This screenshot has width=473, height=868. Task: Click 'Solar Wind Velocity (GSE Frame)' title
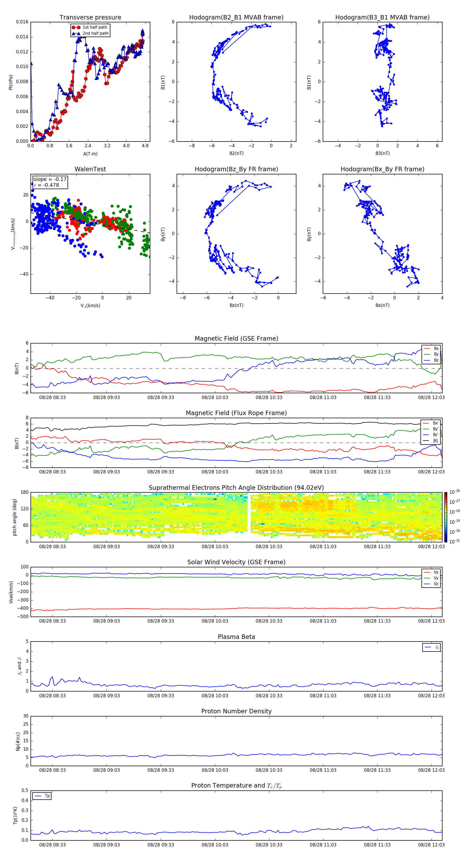pos(236,562)
